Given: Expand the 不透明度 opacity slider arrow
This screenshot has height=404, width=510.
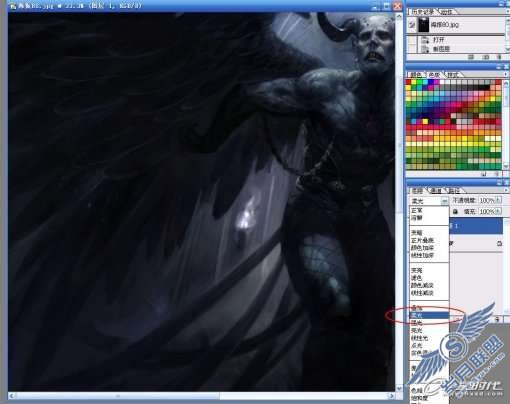Looking at the screenshot, I should (499, 200).
